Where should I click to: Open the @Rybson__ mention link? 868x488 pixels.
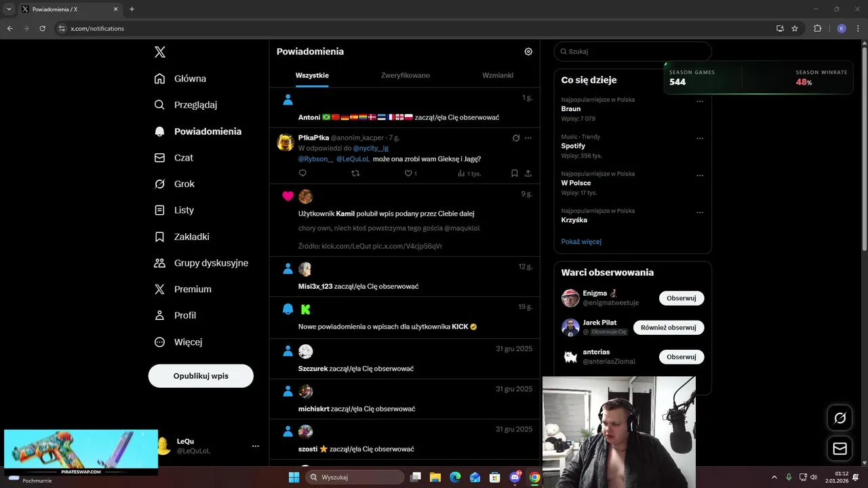[315, 159]
